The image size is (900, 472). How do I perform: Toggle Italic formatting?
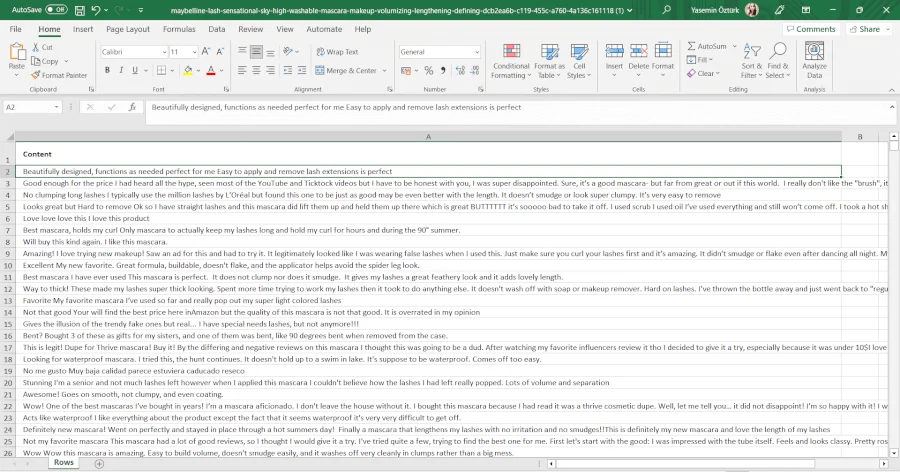point(121,70)
